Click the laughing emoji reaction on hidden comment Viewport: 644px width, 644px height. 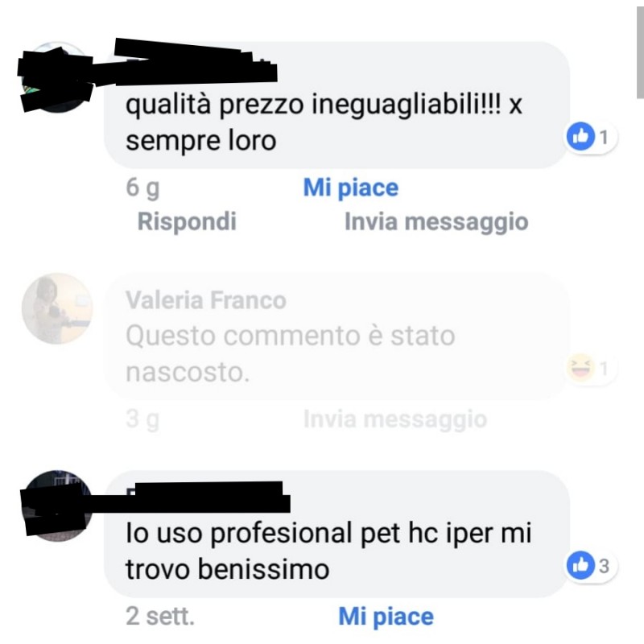580,368
